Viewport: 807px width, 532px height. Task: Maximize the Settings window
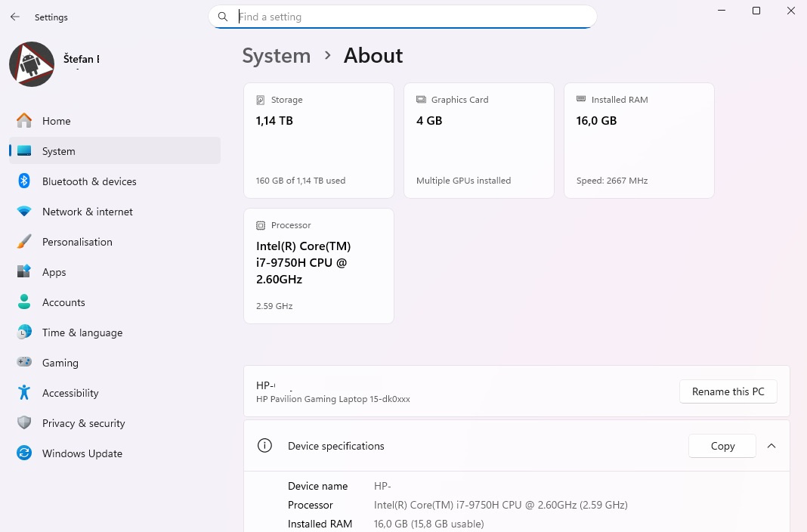point(756,11)
